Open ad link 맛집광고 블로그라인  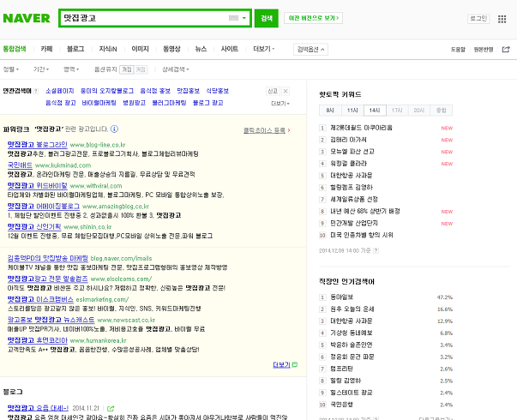coord(37,145)
